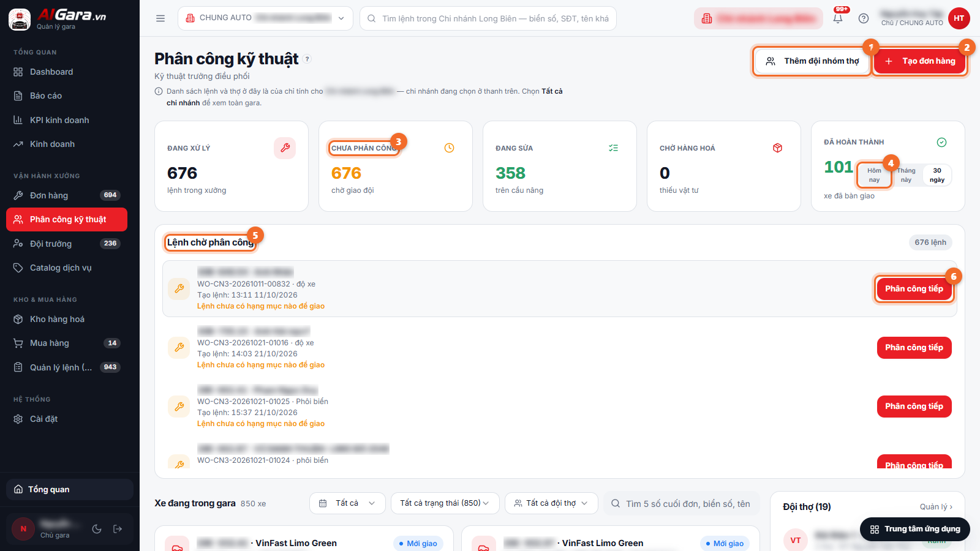
Task: Open the Tất cả đội thợ dropdown
Action: (x=551, y=503)
